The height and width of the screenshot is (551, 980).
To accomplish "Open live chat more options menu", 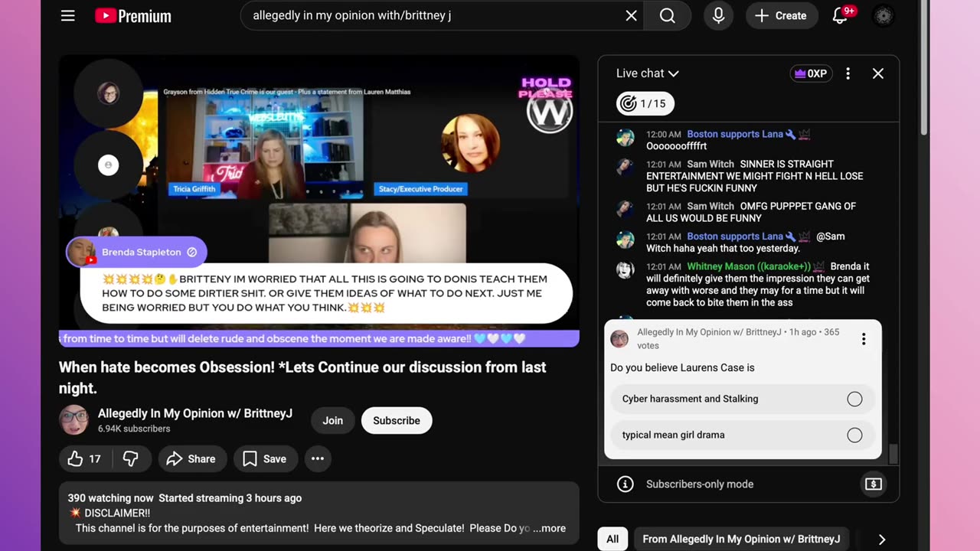I will tap(848, 73).
